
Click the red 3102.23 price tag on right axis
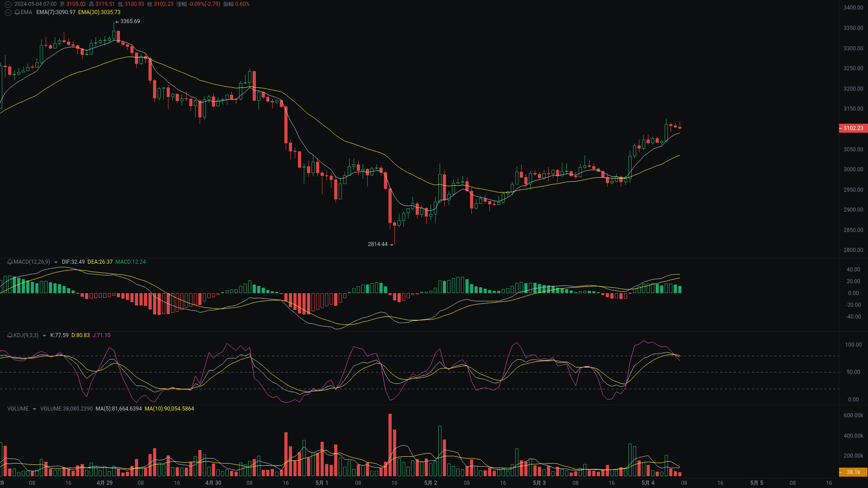pyautogui.click(x=853, y=128)
